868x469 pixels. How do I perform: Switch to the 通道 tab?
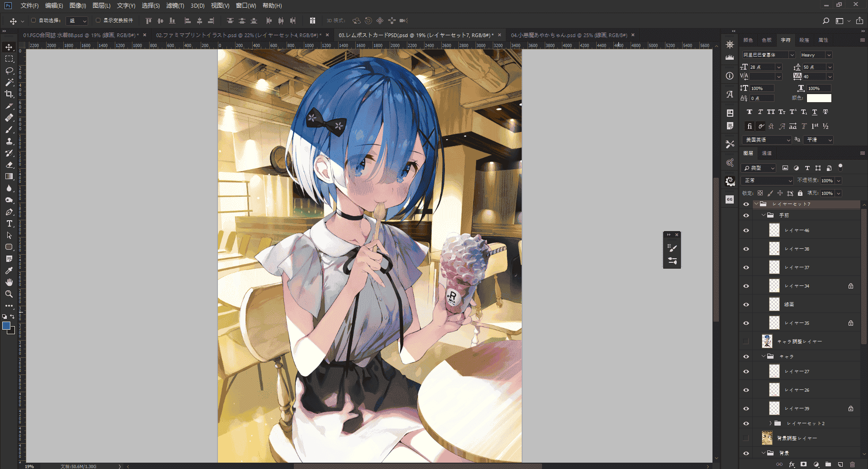(767, 153)
